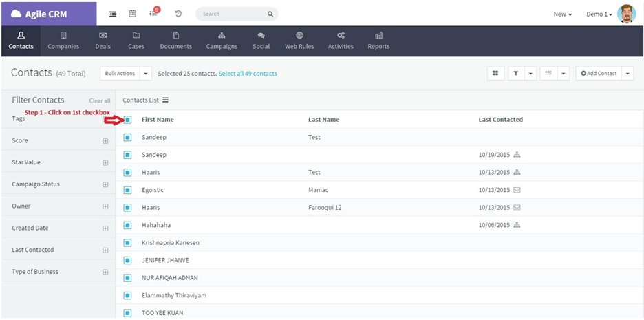This screenshot has height=320, width=644.
Task: Click the filter funnel icon button
Action: (516, 73)
